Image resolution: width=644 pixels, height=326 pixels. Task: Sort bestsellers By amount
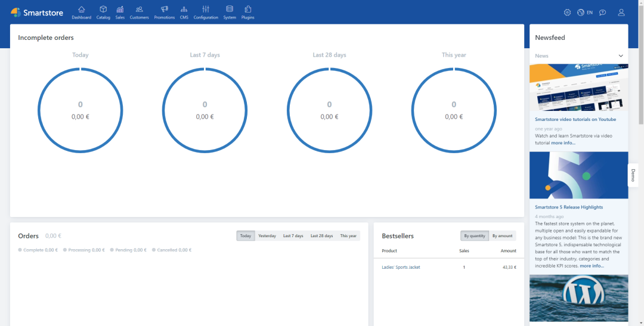502,235
